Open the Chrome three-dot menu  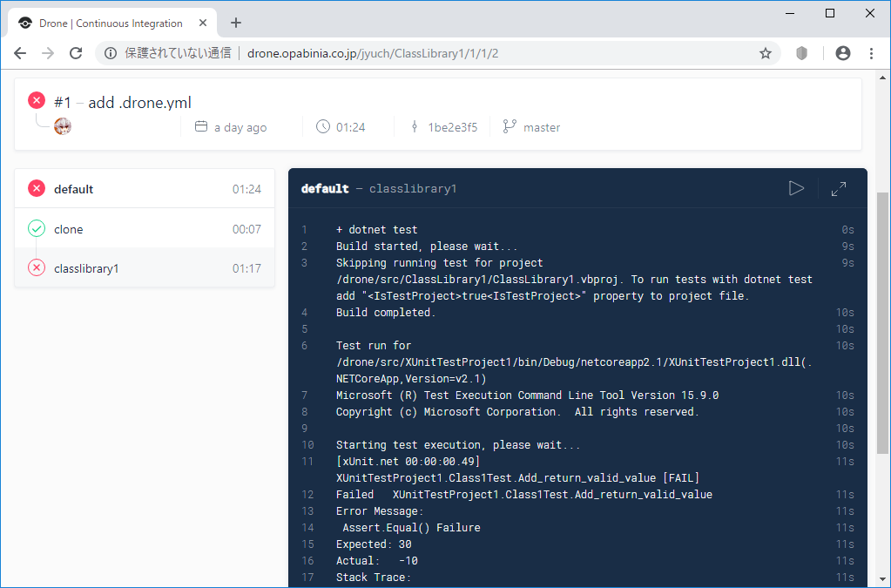pyautogui.click(x=871, y=53)
